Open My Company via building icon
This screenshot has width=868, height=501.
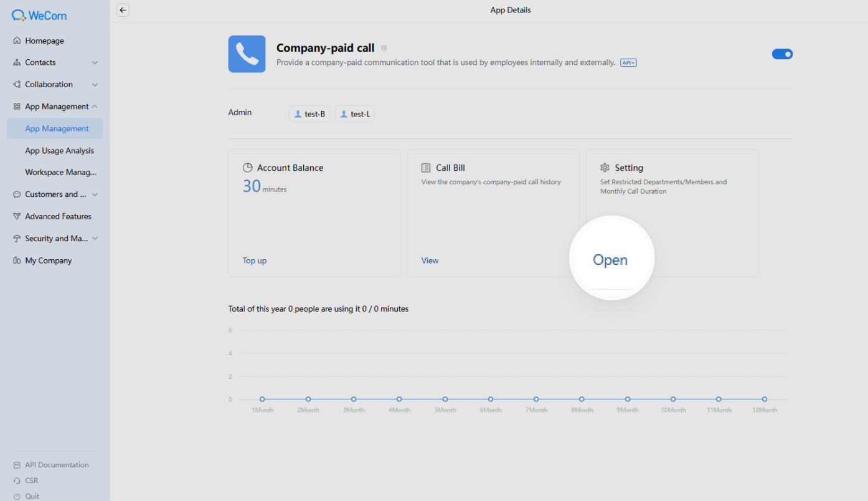tap(17, 260)
